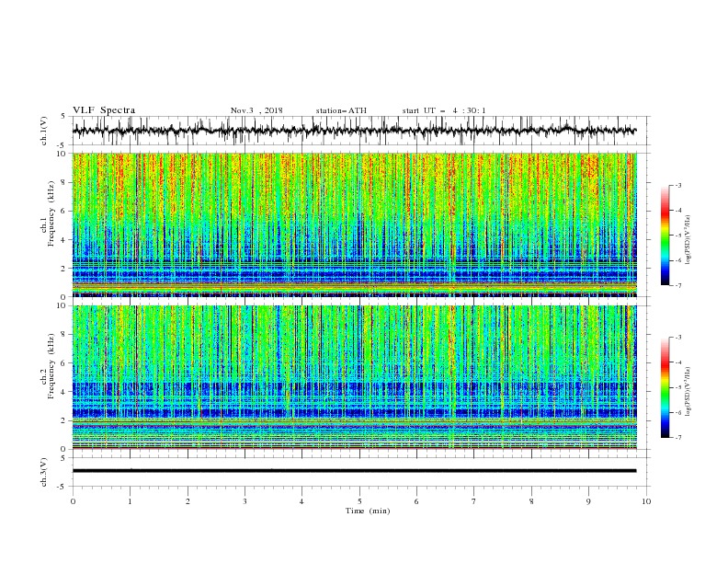
Task: Select the date text "Nov.3 , 2018"
Action: pos(256,110)
